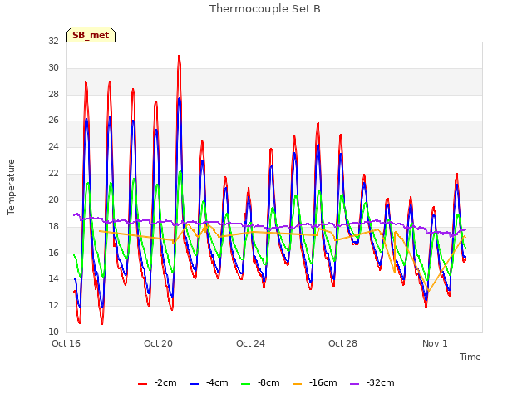
Task: Click the green -8cm legend swatch
Action: (246, 384)
